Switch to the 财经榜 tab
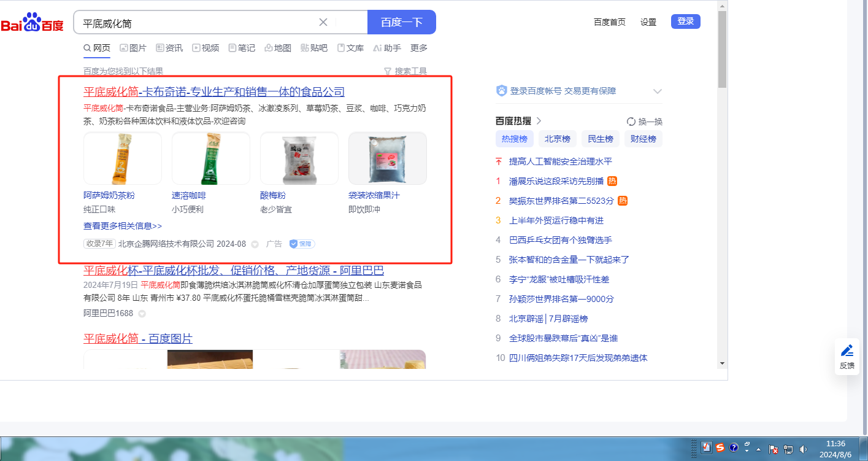Screen dimensions: 868x461 [643, 139]
